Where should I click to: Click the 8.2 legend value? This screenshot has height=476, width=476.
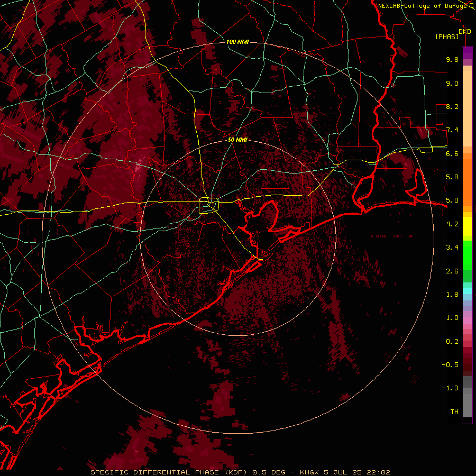coord(452,106)
